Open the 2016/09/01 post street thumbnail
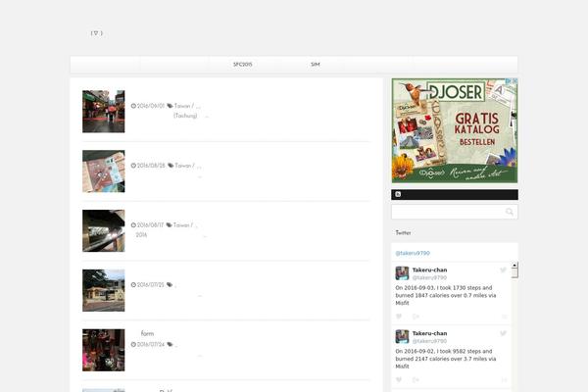 click(x=104, y=112)
